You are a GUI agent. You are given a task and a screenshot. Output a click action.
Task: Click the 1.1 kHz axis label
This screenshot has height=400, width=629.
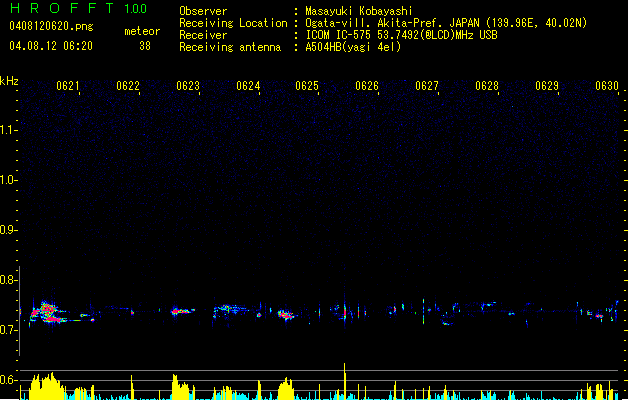[8, 130]
